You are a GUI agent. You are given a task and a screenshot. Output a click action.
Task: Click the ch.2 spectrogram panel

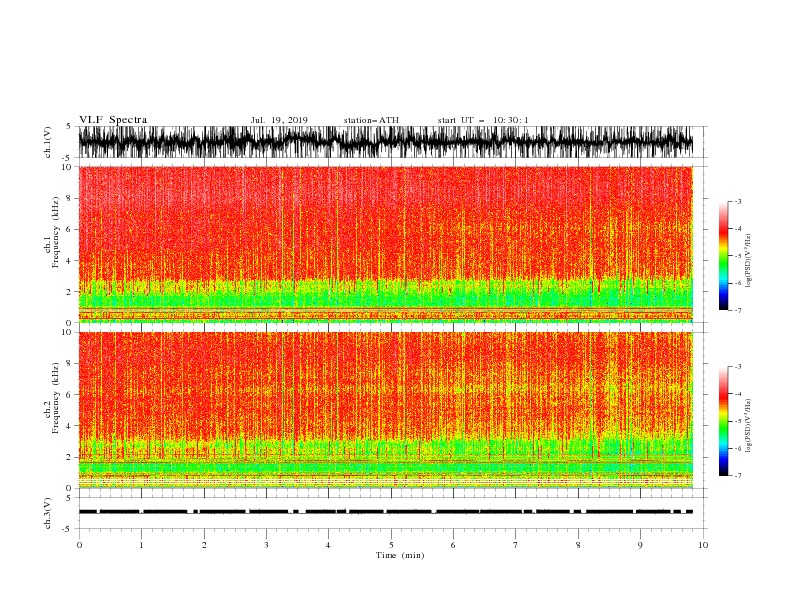(x=386, y=410)
